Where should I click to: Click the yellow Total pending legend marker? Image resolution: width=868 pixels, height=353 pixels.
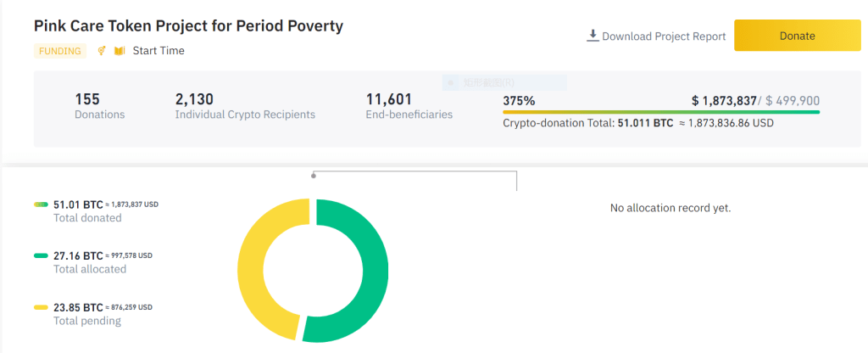pos(41,307)
